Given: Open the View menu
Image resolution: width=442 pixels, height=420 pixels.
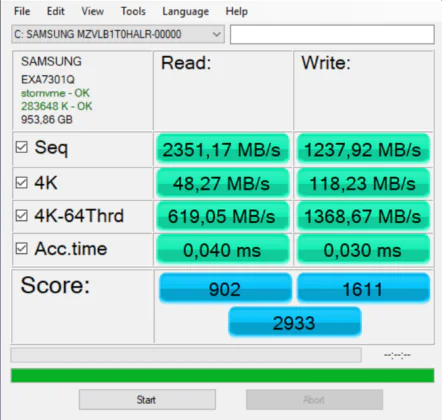Looking at the screenshot, I should click(x=92, y=11).
